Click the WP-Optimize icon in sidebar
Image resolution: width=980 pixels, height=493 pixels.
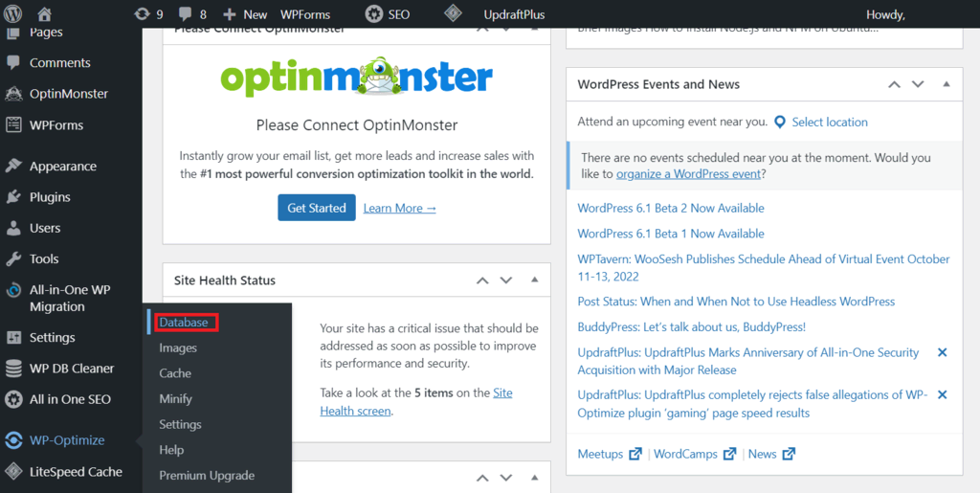pyautogui.click(x=13, y=440)
